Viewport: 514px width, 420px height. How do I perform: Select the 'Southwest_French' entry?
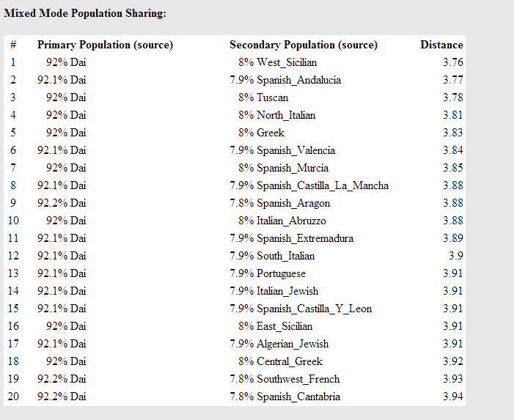pos(298,379)
